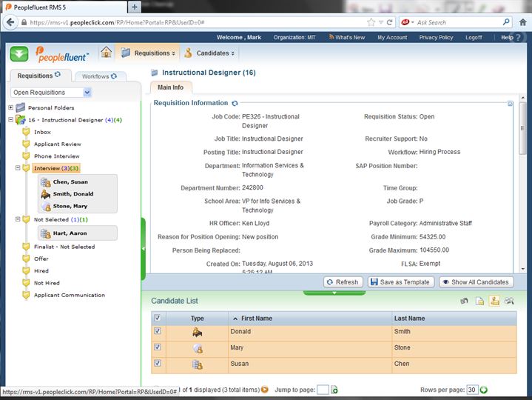The height and width of the screenshot is (400, 532).
Task: Refresh the Requisition Information section icon
Action: pos(235,104)
